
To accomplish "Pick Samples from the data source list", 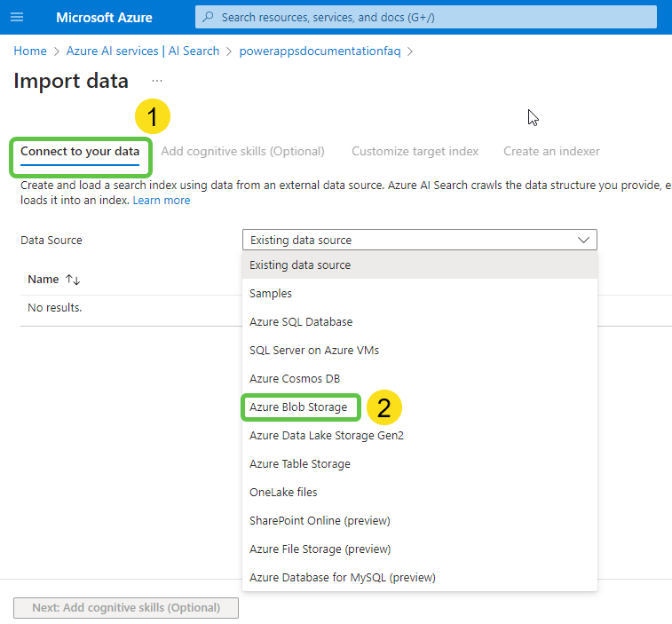I will coord(271,294).
